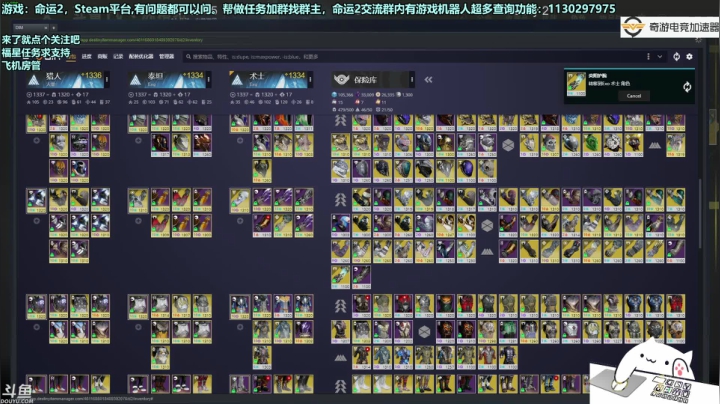Click pull-item circle under Hunter's equipped chest armor
This screenshot has width=720, height=404.
coord(36,327)
